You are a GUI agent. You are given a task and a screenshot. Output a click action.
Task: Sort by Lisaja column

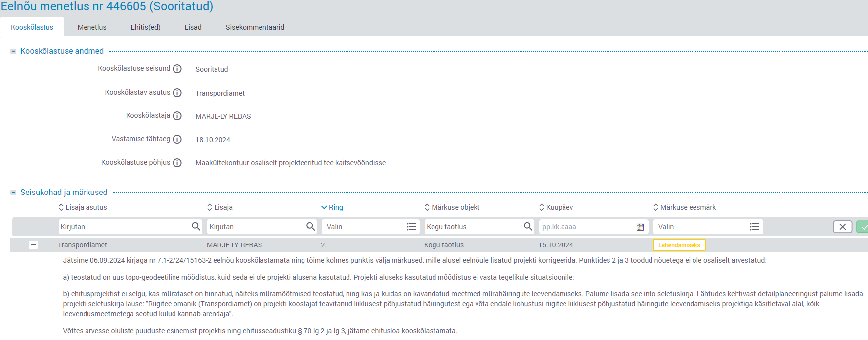pyautogui.click(x=220, y=207)
